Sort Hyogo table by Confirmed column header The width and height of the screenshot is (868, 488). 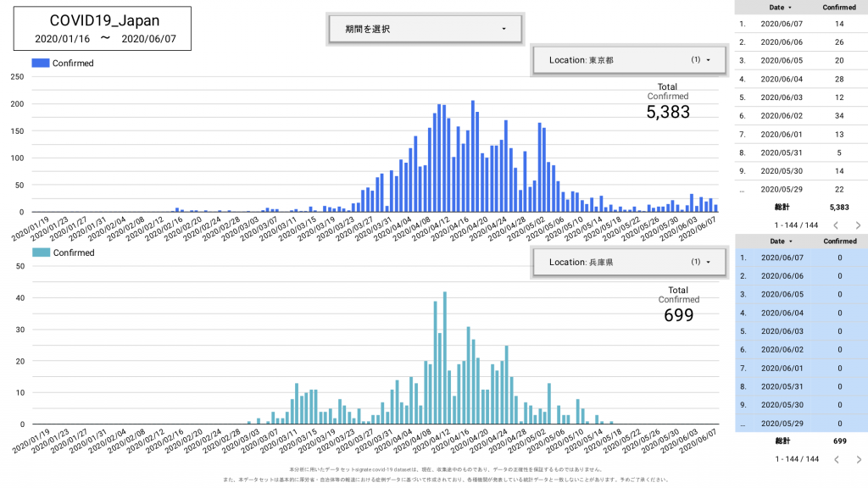click(x=839, y=241)
